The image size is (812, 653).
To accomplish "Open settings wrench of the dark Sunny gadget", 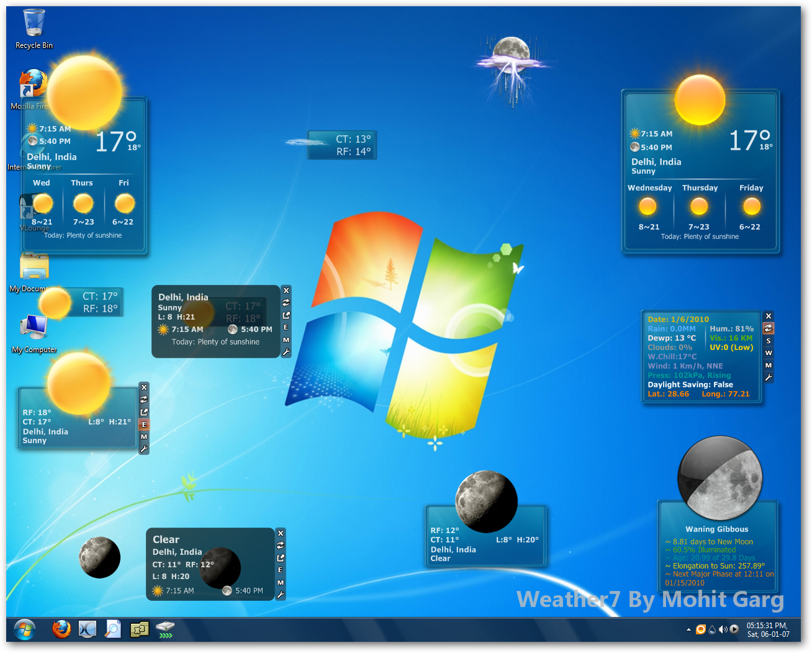I will click(x=286, y=352).
